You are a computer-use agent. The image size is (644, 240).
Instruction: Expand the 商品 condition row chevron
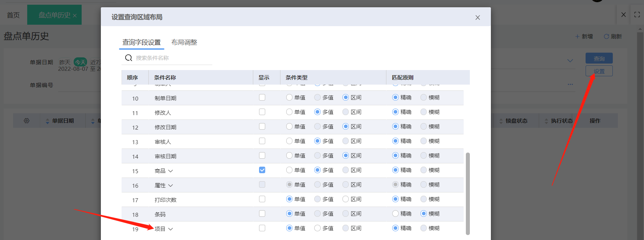pyautogui.click(x=171, y=171)
